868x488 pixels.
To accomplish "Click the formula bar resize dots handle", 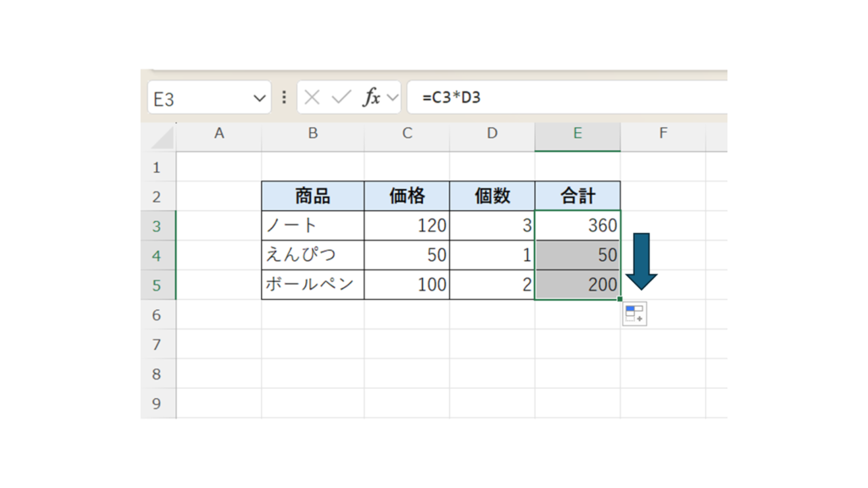I will pyautogui.click(x=284, y=97).
